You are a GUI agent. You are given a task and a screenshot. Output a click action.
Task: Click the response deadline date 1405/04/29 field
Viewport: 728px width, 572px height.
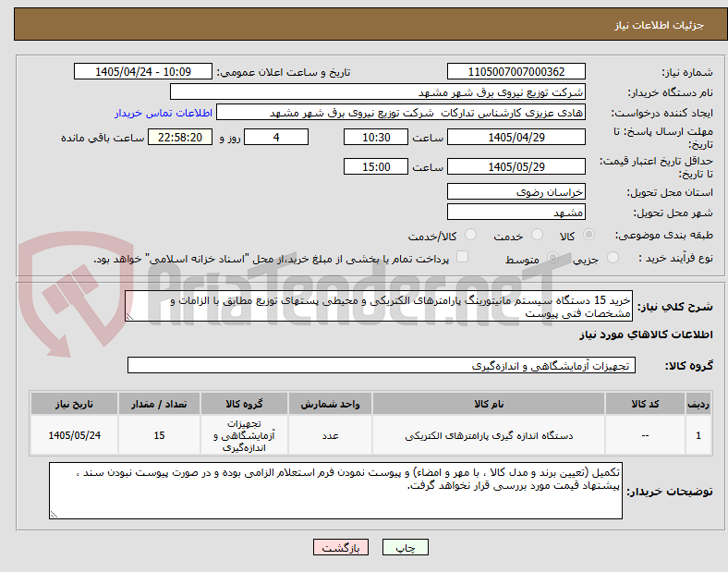coord(516,137)
